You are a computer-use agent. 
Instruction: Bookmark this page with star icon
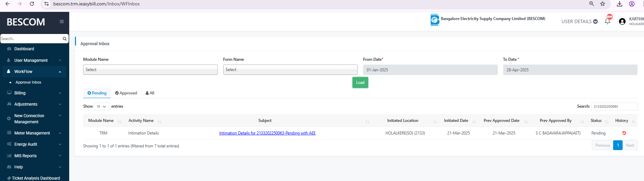point(603,4)
